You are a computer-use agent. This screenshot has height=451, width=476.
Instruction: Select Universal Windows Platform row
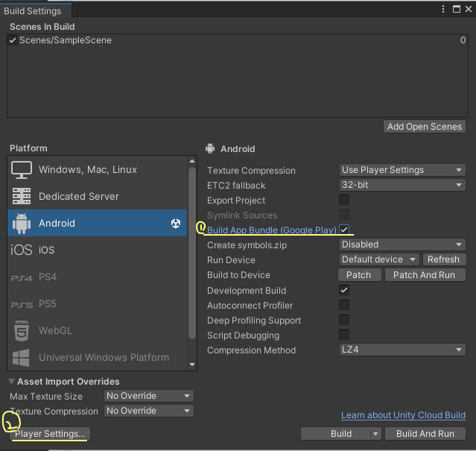pyautogui.click(x=97, y=357)
